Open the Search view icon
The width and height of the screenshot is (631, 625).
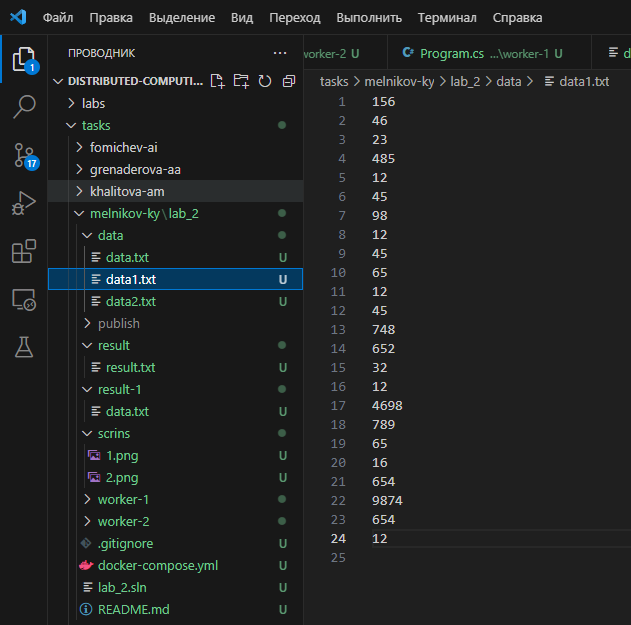23,107
